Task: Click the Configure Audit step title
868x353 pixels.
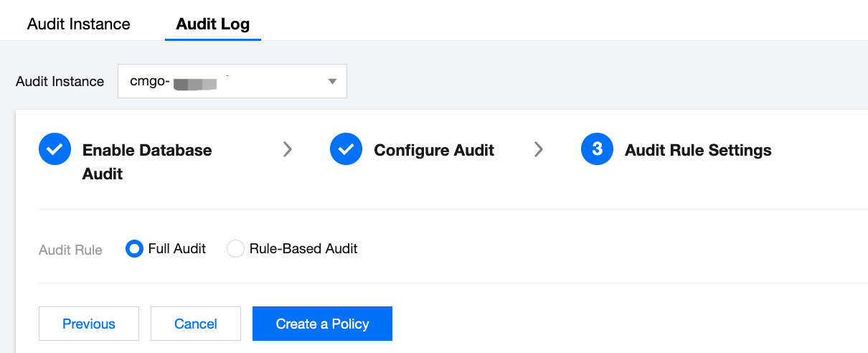Action: 434,150
